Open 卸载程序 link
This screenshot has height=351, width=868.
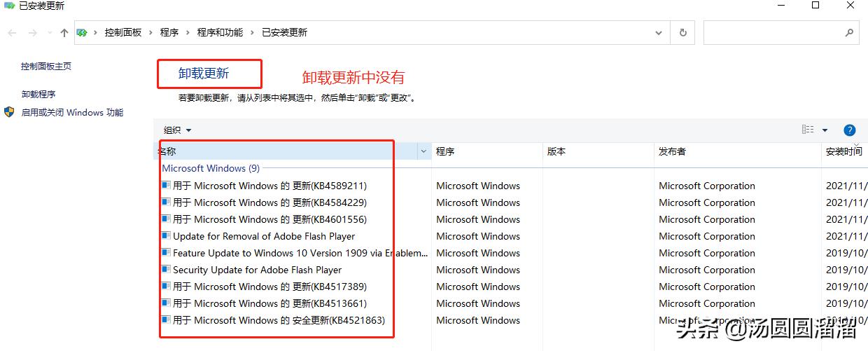[38, 94]
